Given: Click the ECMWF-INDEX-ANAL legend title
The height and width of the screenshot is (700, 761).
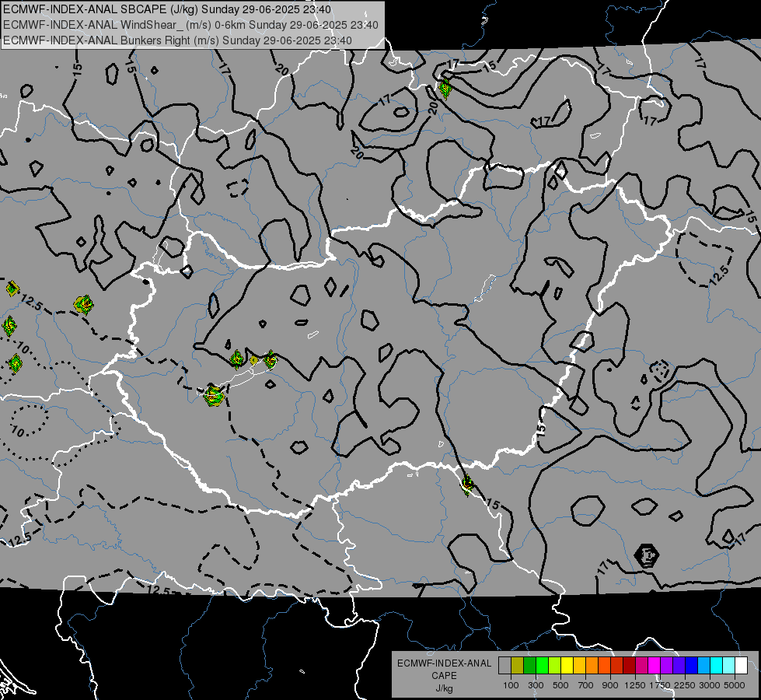Looking at the screenshot, I should click(444, 663).
